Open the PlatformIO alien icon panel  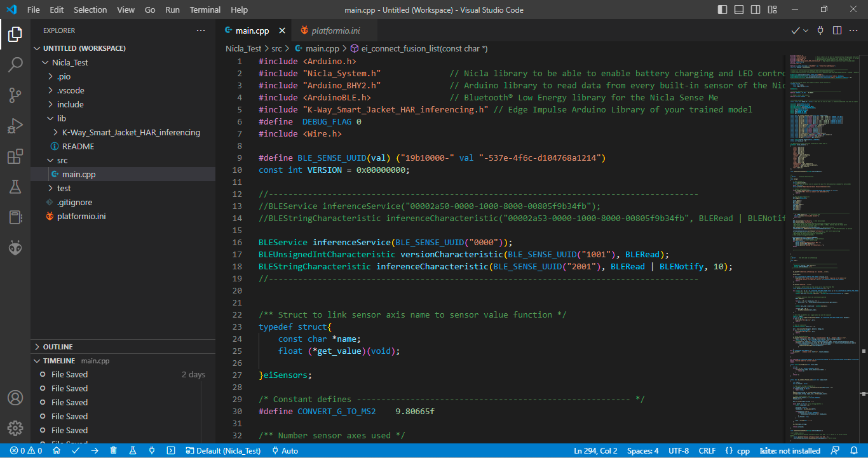pos(15,248)
